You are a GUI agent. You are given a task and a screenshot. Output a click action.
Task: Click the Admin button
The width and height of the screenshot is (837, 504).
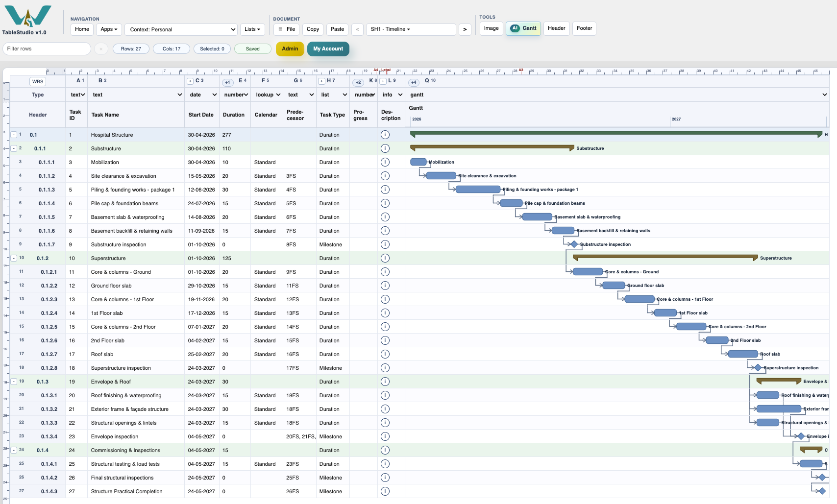(290, 49)
